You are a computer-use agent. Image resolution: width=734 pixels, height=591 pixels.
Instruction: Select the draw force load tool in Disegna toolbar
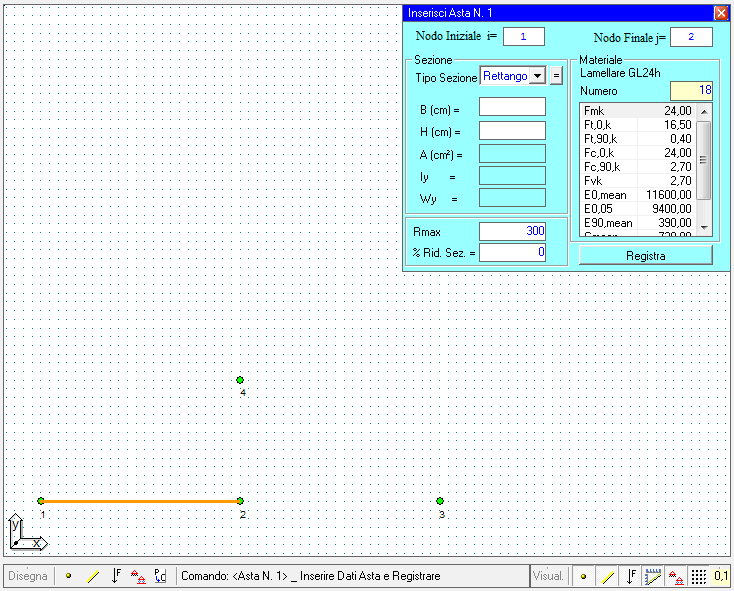116,576
